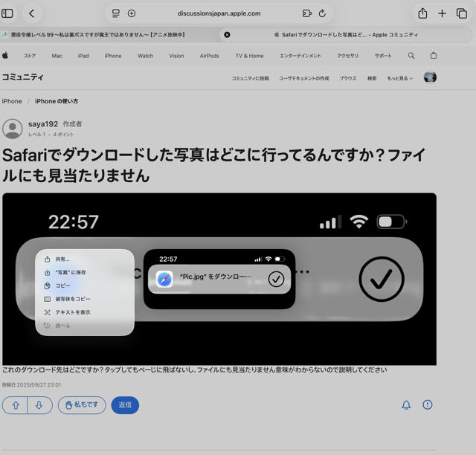476x455 pixels.
Task: Click the 投稿日 2025/09/27 23:01 timestamp
Action: click(x=31, y=385)
